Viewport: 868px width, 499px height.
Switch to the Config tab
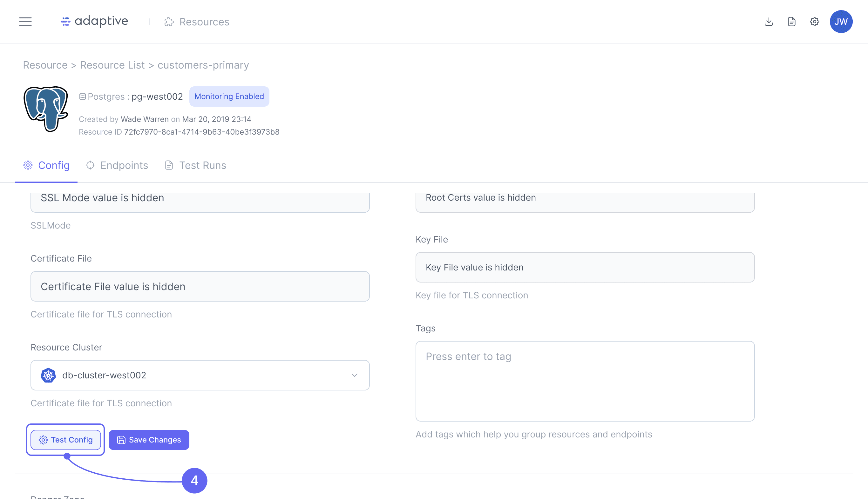46,165
